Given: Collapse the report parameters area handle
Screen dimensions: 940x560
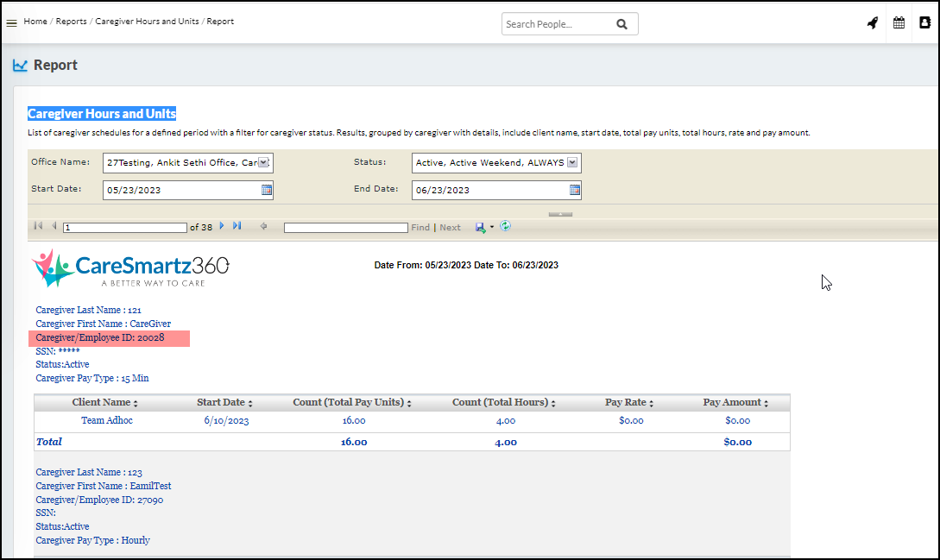Looking at the screenshot, I should [560, 213].
